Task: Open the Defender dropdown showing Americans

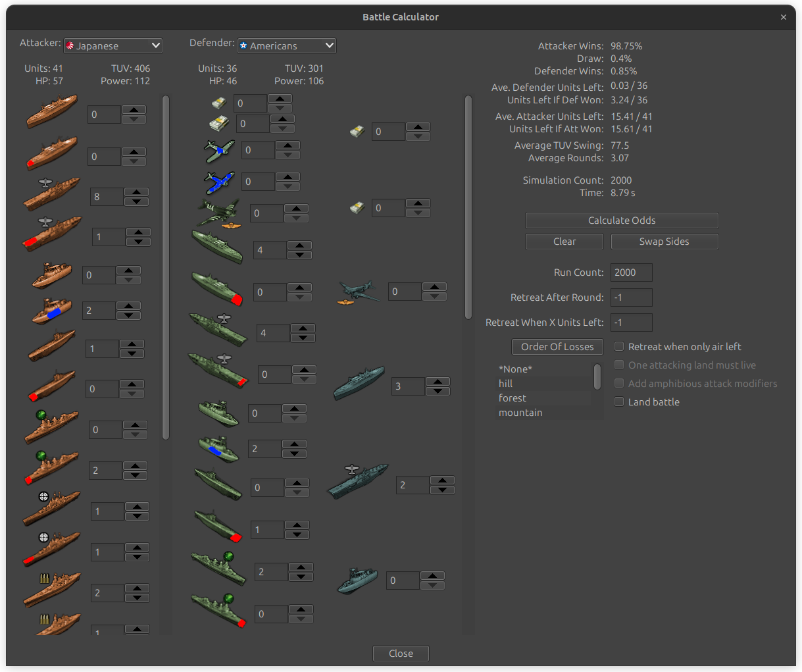Action: tap(286, 46)
